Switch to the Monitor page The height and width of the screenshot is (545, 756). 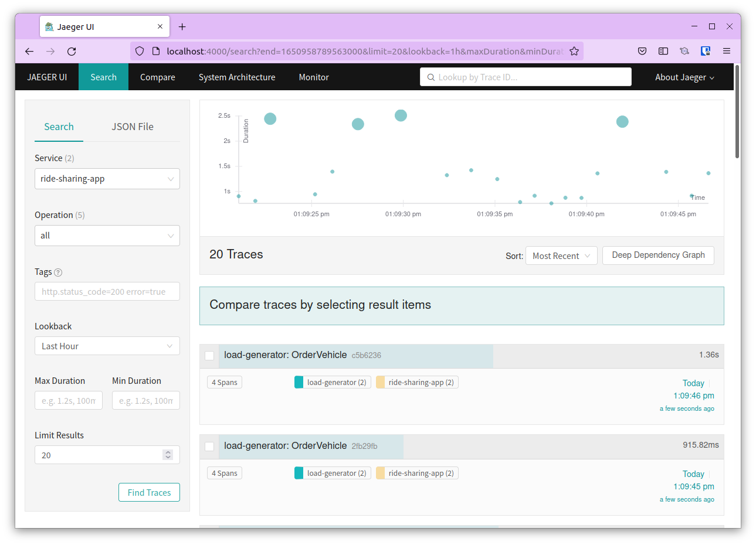314,77
